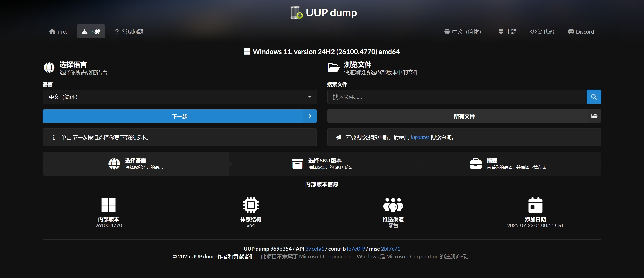Screen dimensions: 644x278
Task: Click the open folder icon beside 浏览文件
Action: pyautogui.click(x=333, y=68)
